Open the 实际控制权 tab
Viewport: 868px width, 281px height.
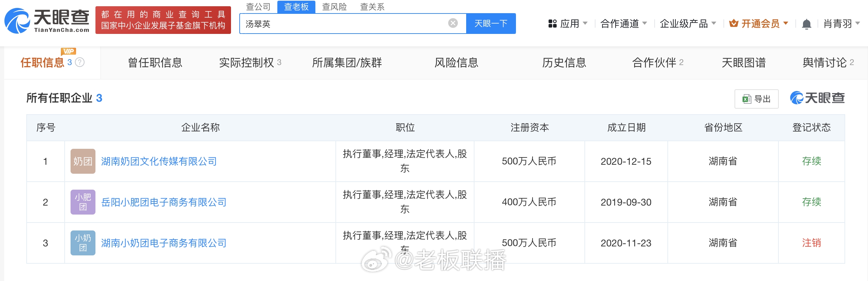coord(250,63)
